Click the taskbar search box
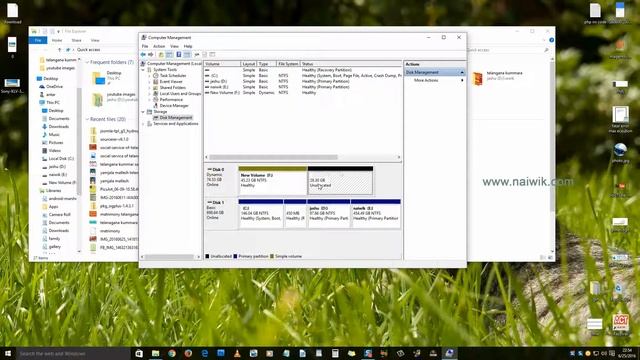 (73, 353)
